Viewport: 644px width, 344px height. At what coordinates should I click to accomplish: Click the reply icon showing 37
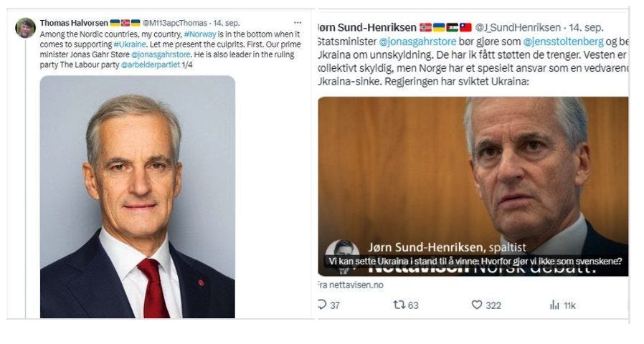click(323, 305)
